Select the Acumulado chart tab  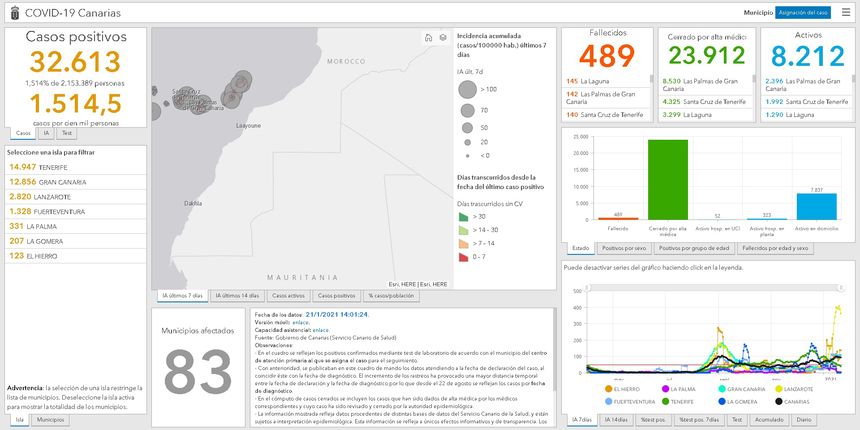coord(769,420)
